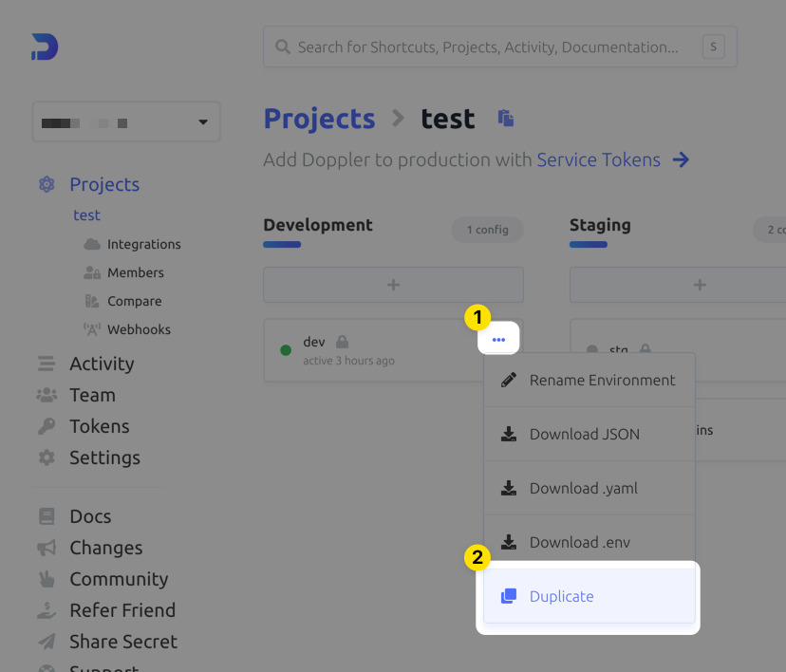This screenshot has height=672, width=786.
Task: Go to Settings
Action: (x=104, y=457)
